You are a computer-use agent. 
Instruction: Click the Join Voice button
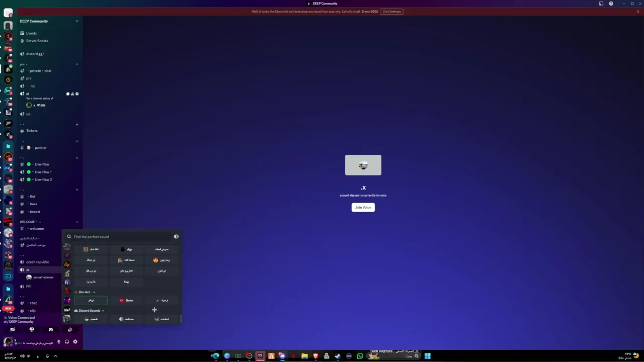(x=363, y=207)
